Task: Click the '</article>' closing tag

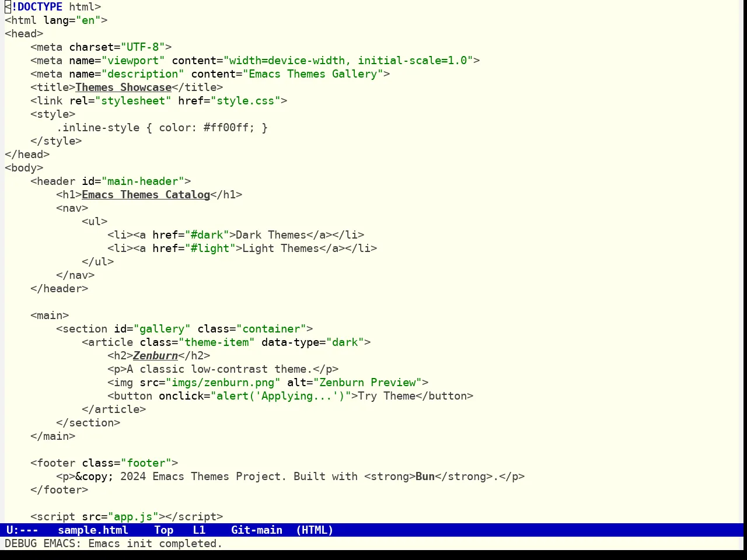Action: [x=114, y=409]
